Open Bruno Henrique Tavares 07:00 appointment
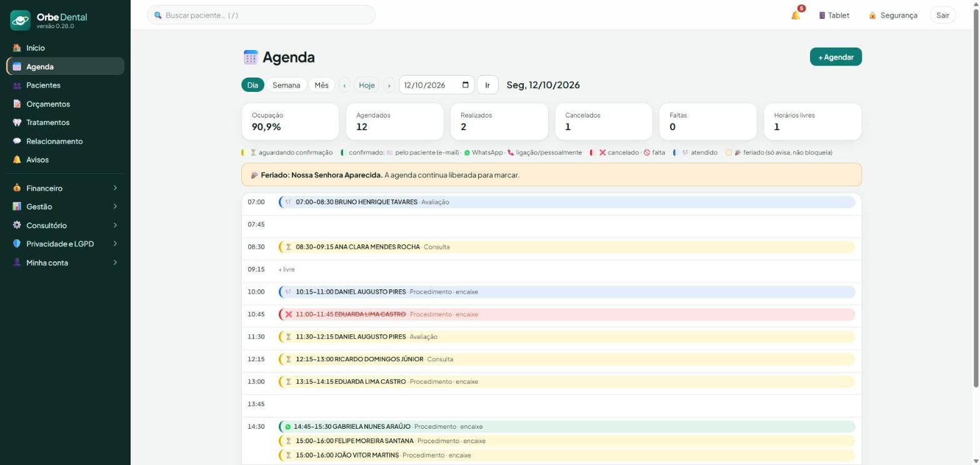Viewport: 980px width, 465px height. pyautogui.click(x=567, y=202)
